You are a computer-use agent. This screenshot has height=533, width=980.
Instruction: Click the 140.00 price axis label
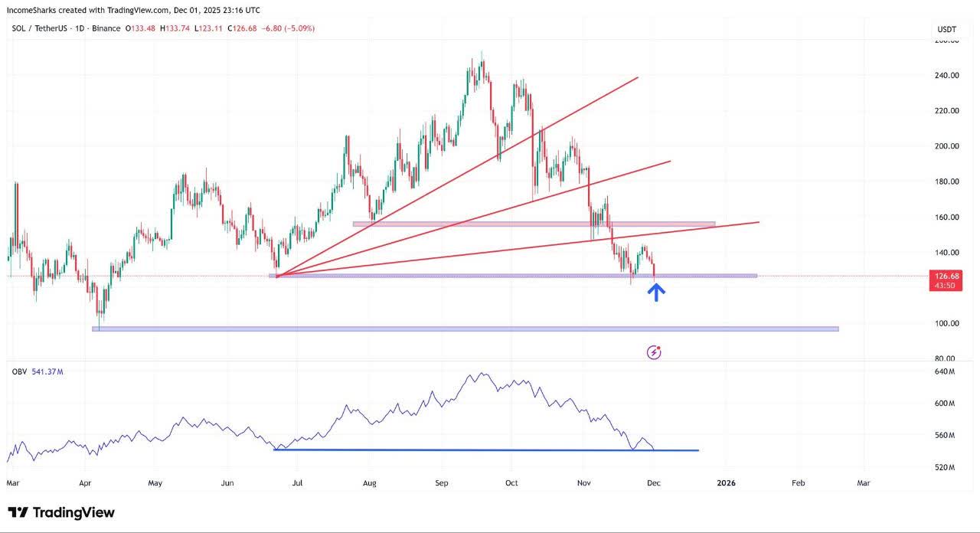tap(946, 253)
